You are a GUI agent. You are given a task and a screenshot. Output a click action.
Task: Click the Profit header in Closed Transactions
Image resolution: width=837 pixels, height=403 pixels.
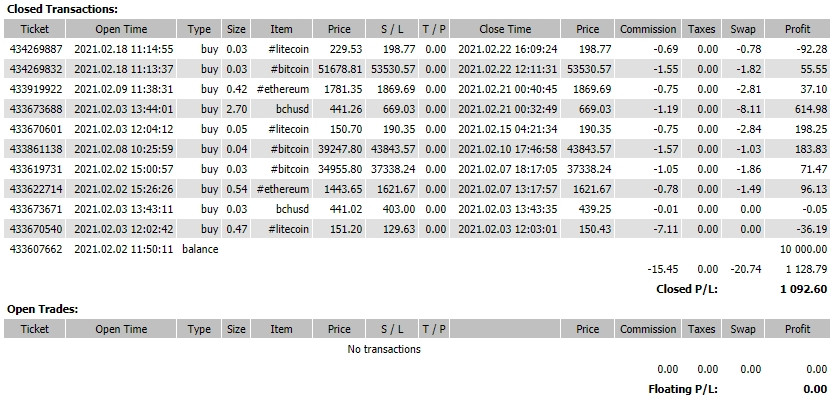[797, 29]
